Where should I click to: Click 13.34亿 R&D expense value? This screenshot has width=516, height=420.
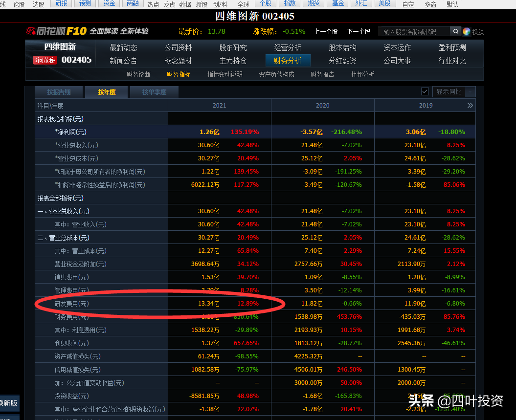209,303
